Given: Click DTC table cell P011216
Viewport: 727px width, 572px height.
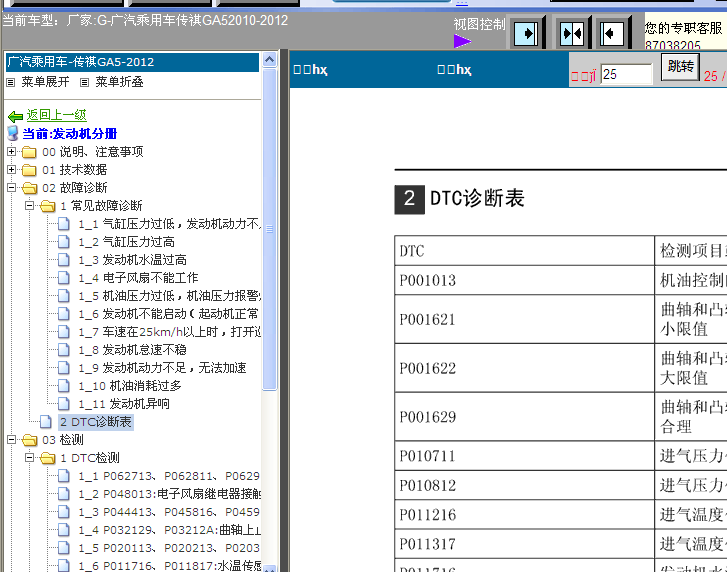Looking at the screenshot, I should (x=524, y=515).
